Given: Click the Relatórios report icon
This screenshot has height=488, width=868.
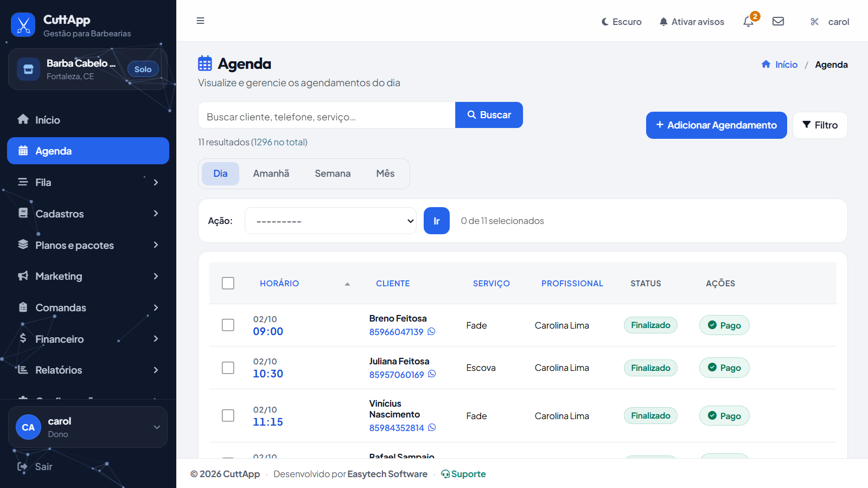Looking at the screenshot, I should [x=23, y=370].
